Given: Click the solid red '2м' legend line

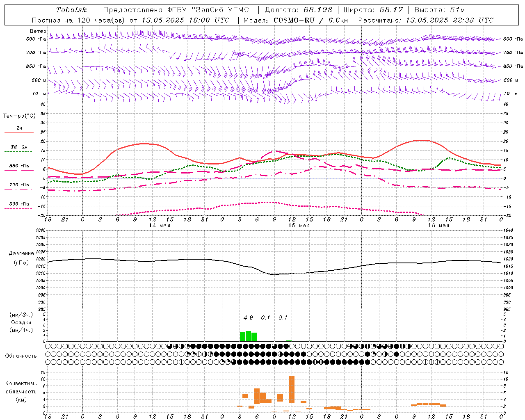Looking at the screenshot, I should pyautogui.click(x=19, y=132).
